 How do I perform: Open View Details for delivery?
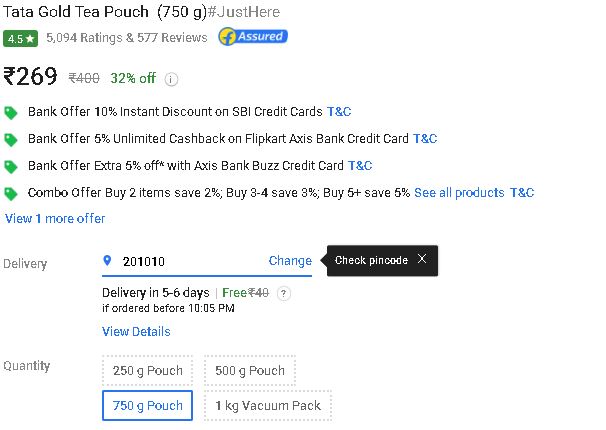tap(136, 331)
